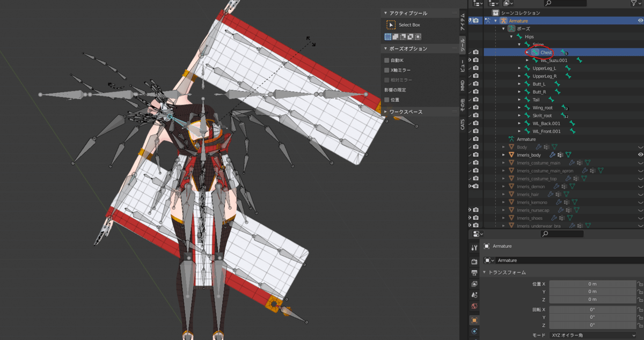
Task: Select Butt_L bone in the outliner
Action: (539, 84)
